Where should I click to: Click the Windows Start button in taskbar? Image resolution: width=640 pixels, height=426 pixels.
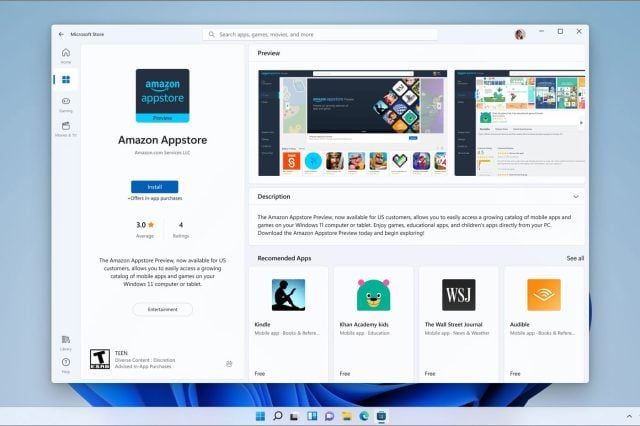coord(260,416)
